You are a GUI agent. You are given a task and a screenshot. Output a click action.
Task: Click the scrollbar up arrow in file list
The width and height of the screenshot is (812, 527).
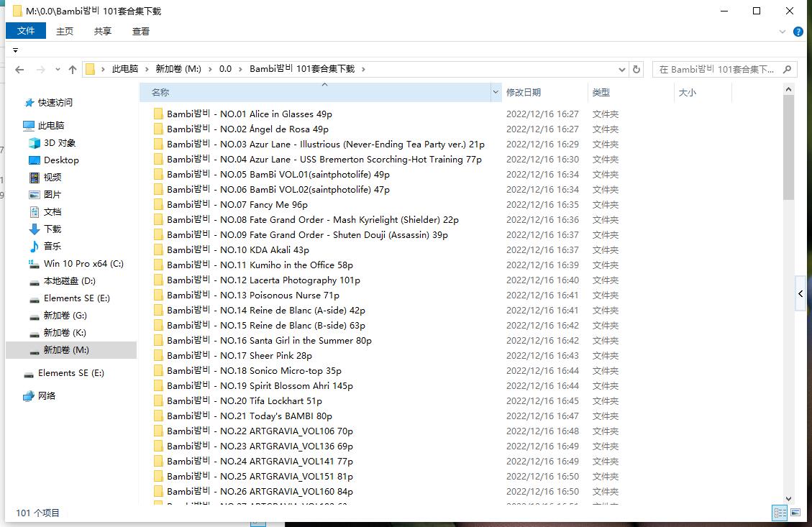[x=788, y=89]
